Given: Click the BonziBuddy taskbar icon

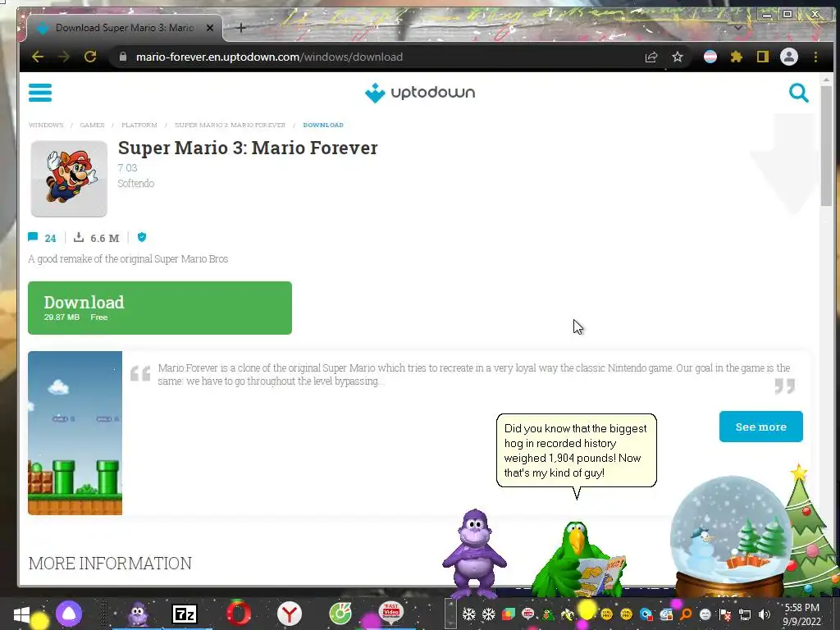Looking at the screenshot, I should point(138,614).
